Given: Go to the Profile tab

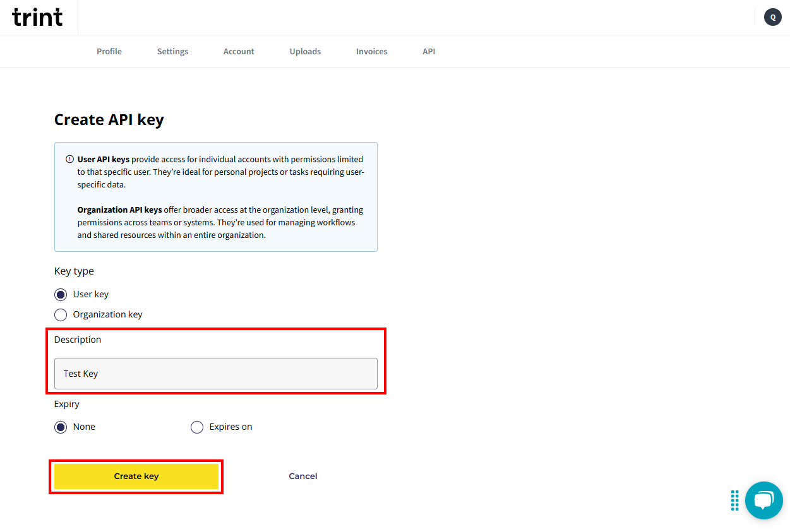Looking at the screenshot, I should point(109,52).
